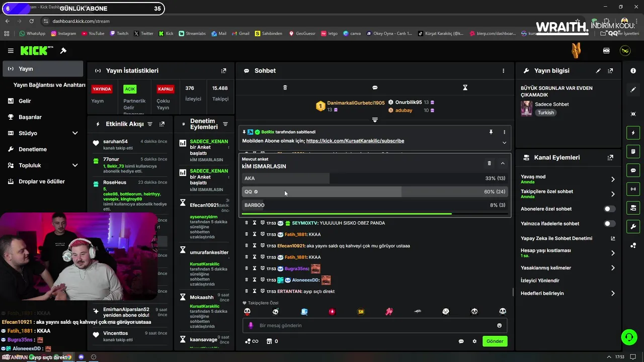Open the info icon in right sidebar
The image size is (644, 362).
tap(633, 71)
